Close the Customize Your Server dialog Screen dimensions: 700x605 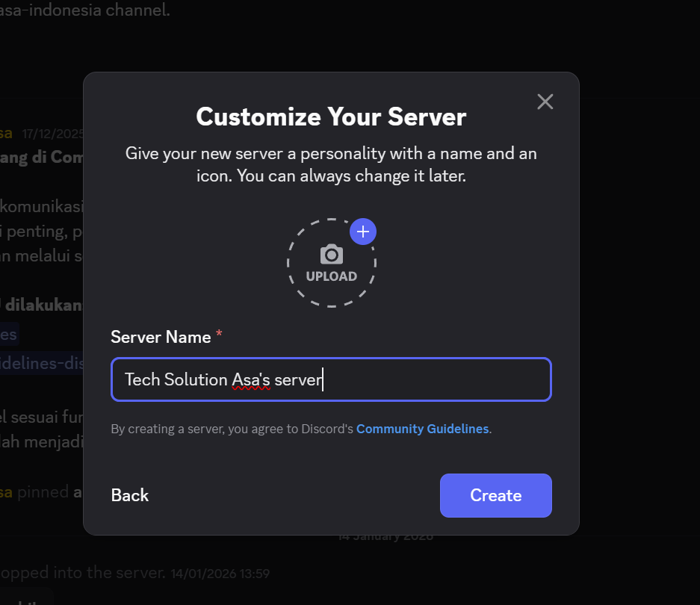click(545, 102)
